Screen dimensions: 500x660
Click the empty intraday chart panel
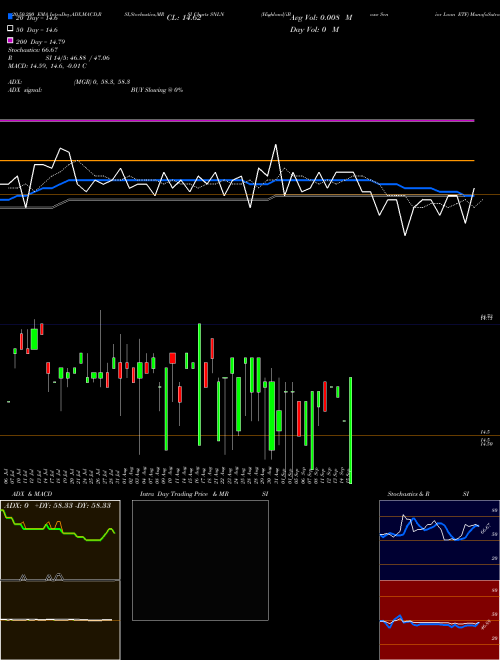pos(200,560)
